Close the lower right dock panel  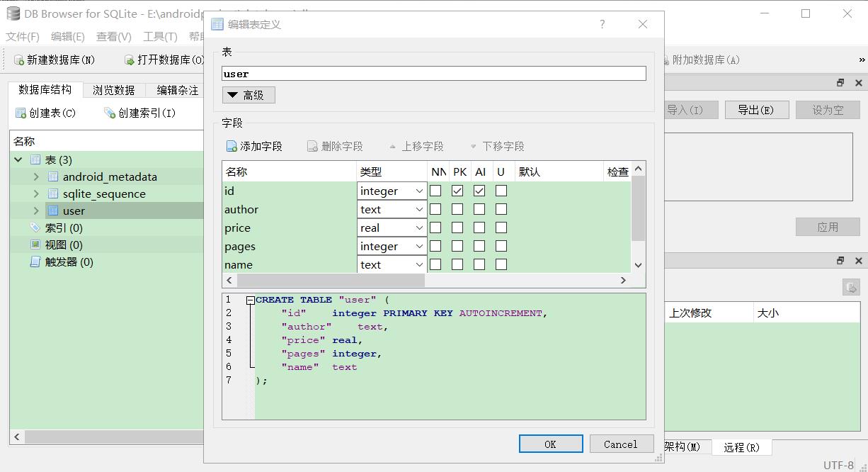coord(859,261)
